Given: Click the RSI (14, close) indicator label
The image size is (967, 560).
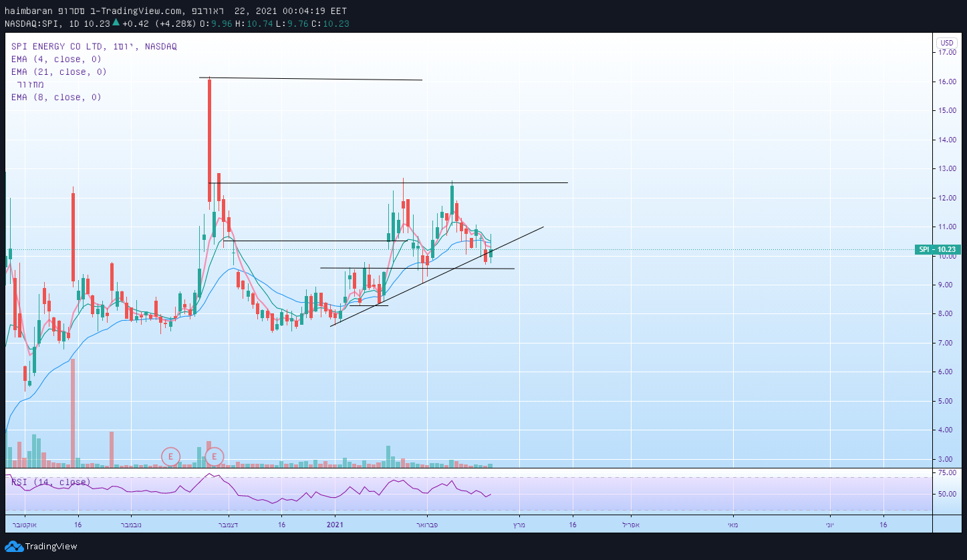Looking at the screenshot, I should 51,482.
